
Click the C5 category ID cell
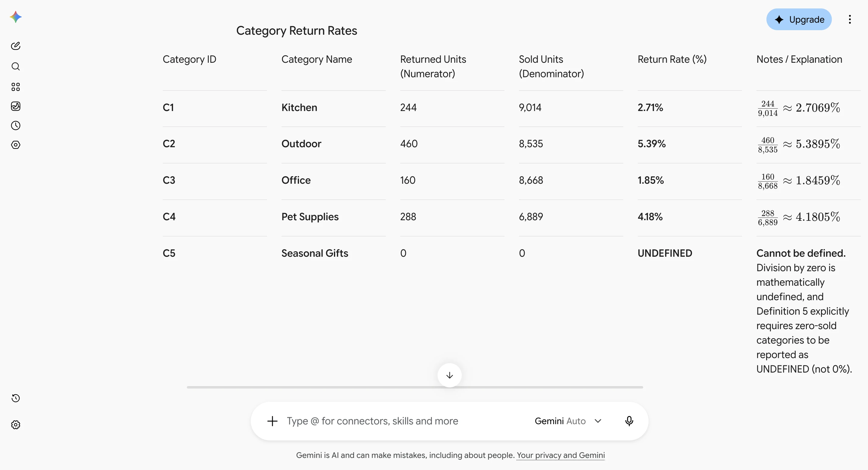pos(169,253)
